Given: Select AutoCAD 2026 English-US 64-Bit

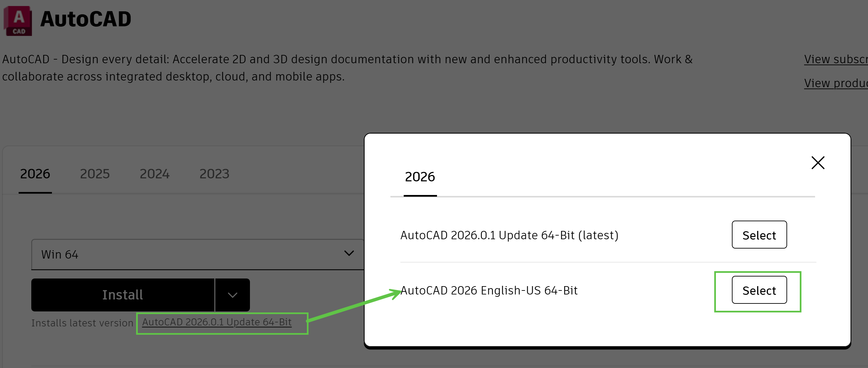Looking at the screenshot, I should pyautogui.click(x=759, y=290).
